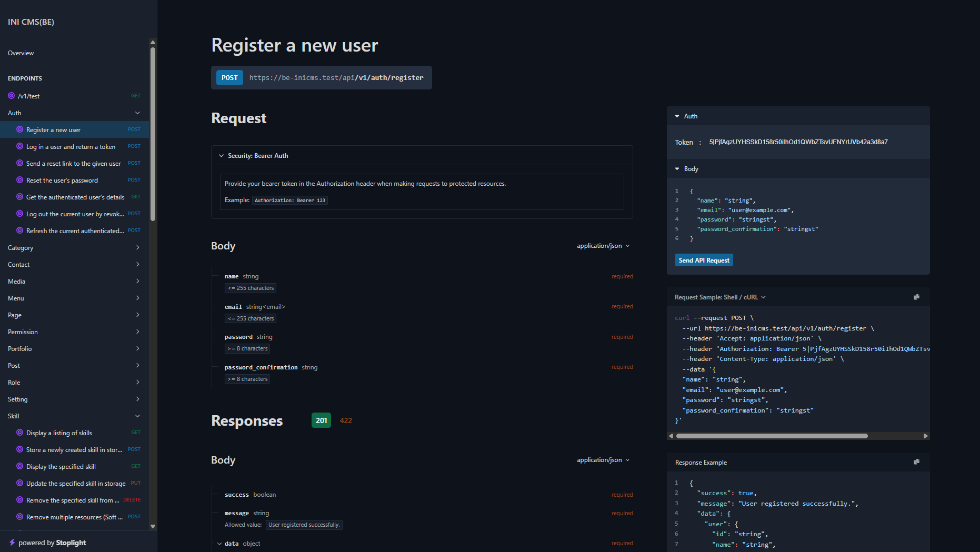Image resolution: width=980 pixels, height=552 pixels.
Task: Expand the Post section
Action: click(137, 366)
